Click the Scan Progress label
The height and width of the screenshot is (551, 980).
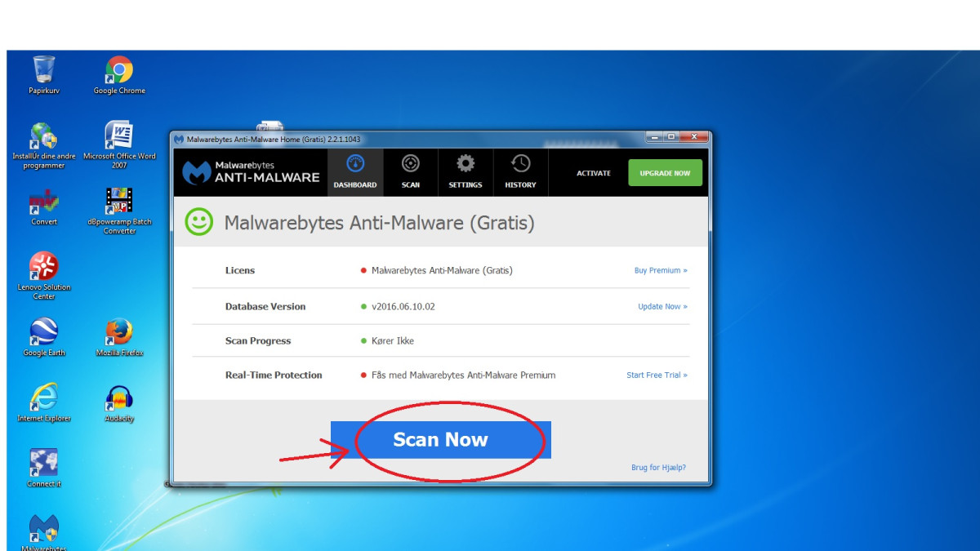tap(258, 341)
